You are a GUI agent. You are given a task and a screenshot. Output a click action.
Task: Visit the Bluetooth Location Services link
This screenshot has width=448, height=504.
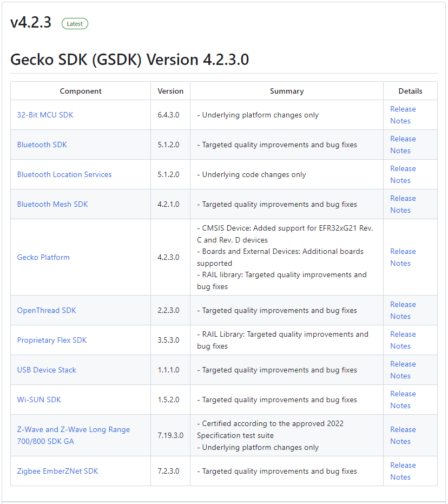[64, 174]
